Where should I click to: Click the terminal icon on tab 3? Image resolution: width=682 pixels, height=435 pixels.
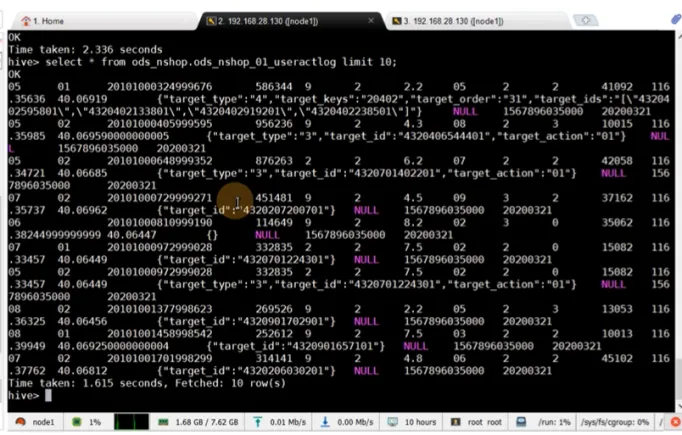tap(397, 21)
